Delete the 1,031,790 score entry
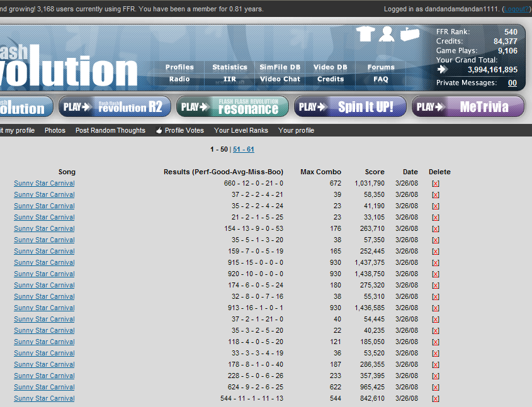 pyautogui.click(x=435, y=184)
